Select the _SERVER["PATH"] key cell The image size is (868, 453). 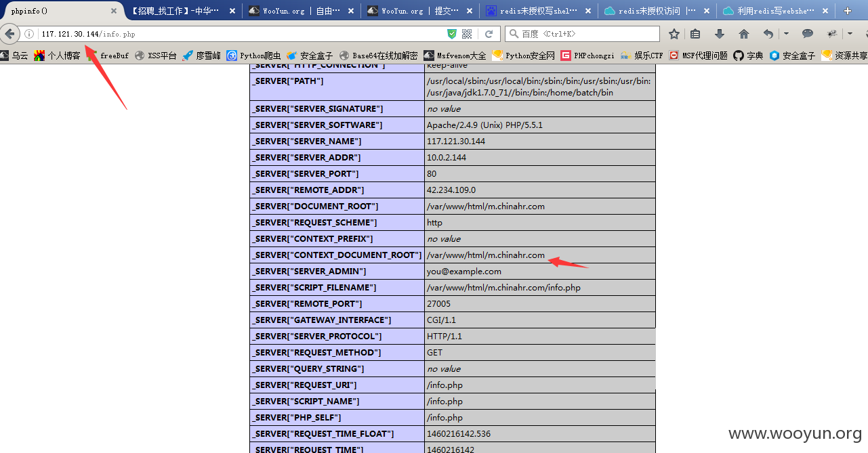tap(337, 87)
